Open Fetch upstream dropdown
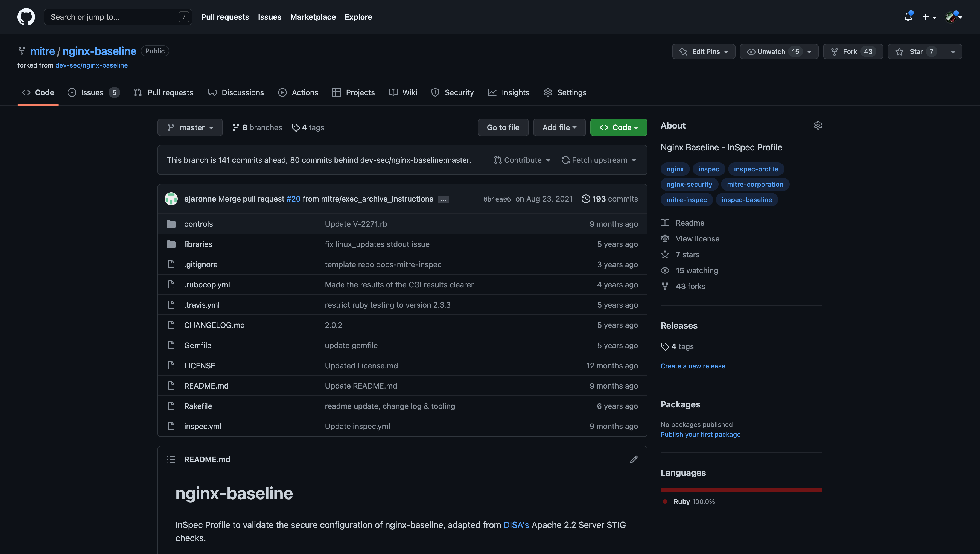 coord(599,160)
